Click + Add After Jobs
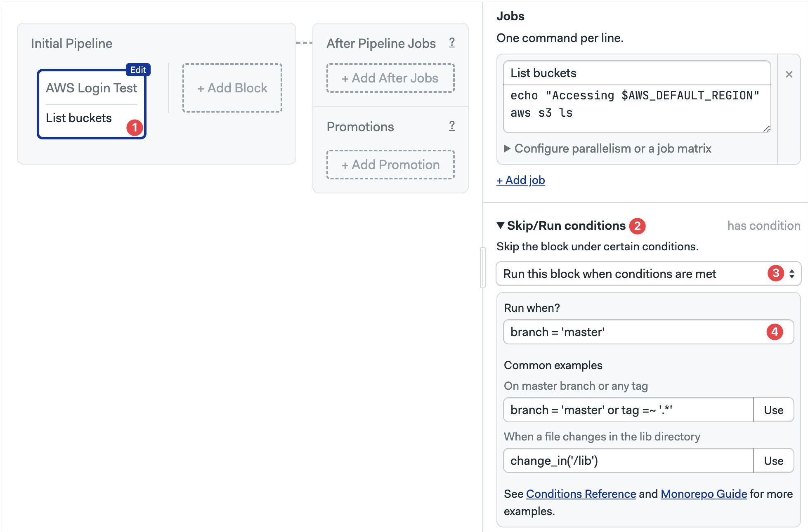The height and width of the screenshot is (532, 808). pyautogui.click(x=390, y=78)
